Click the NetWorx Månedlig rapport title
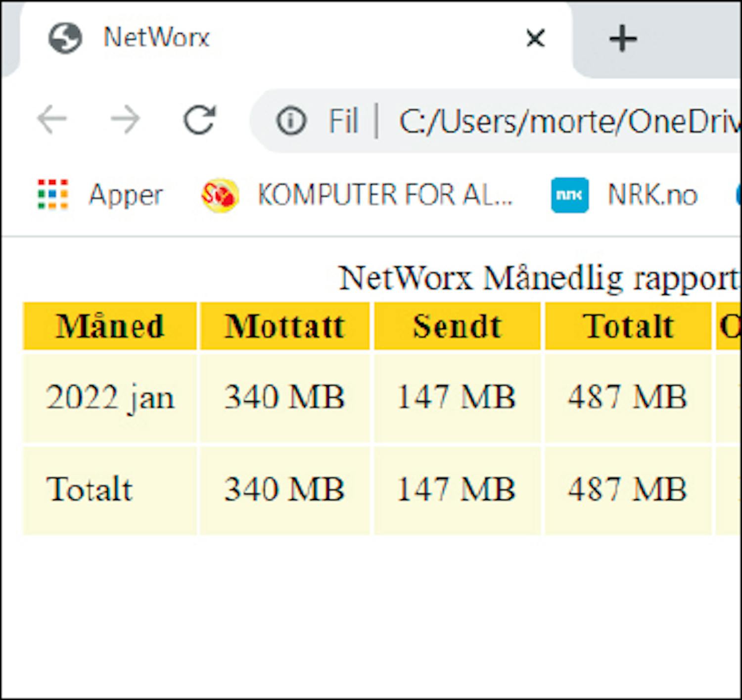 (x=538, y=279)
